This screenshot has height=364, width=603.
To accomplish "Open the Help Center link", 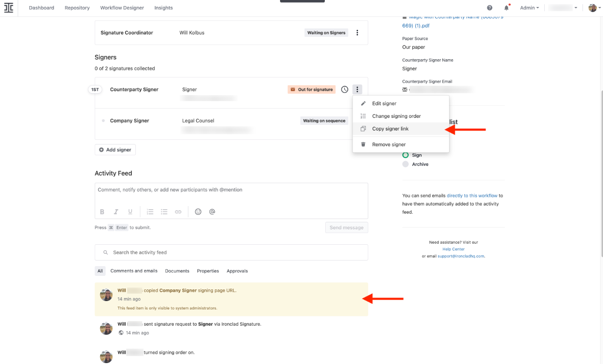I will point(453,249).
